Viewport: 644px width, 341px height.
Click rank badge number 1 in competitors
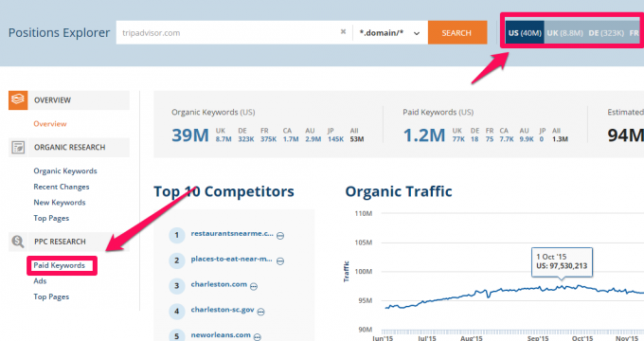tap(176, 235)
